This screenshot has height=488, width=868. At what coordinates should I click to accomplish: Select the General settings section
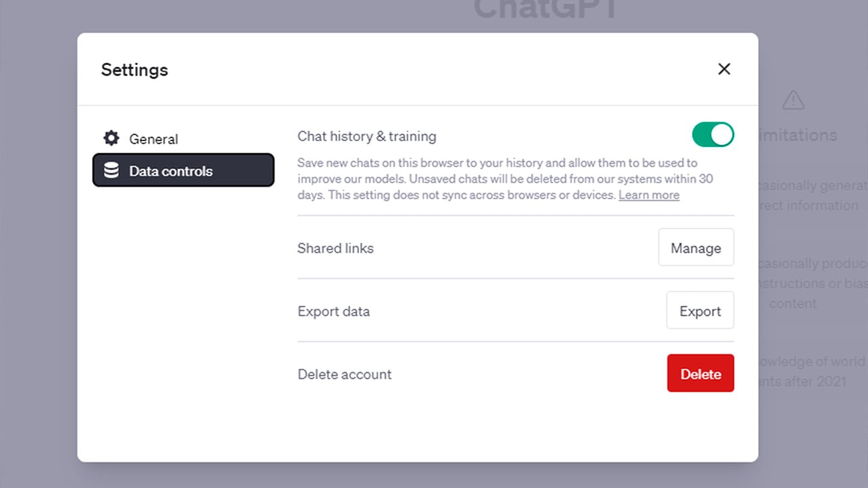[x=153, y=138]
